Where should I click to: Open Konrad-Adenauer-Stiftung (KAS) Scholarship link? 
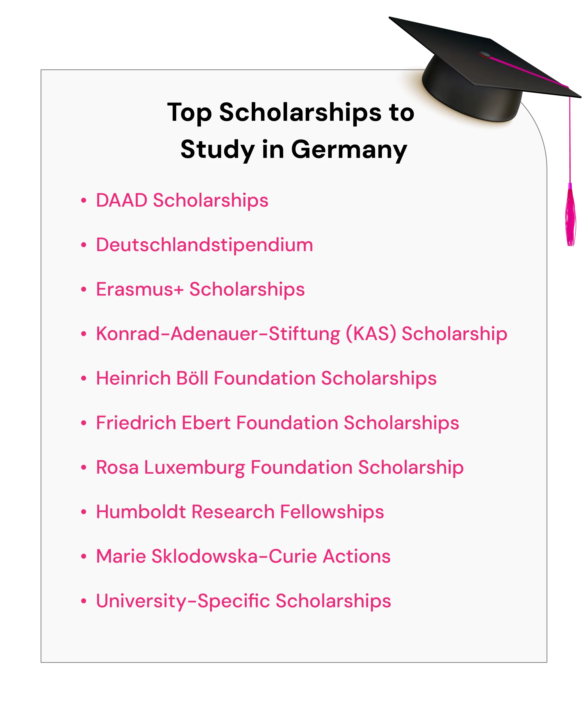pyautogui.click(x=301, y=334)
